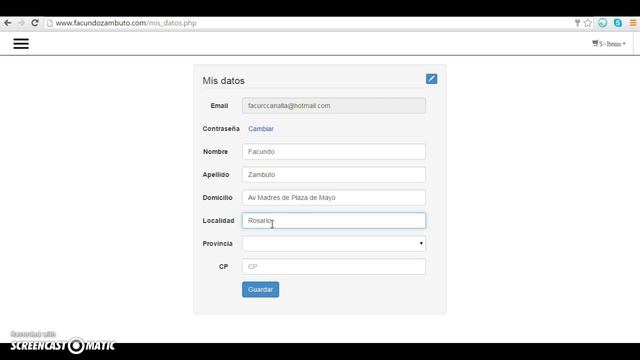Viewport: 640px width, 360px height.
Task: Click the 'Provincia' label
Action: point(218,244)
